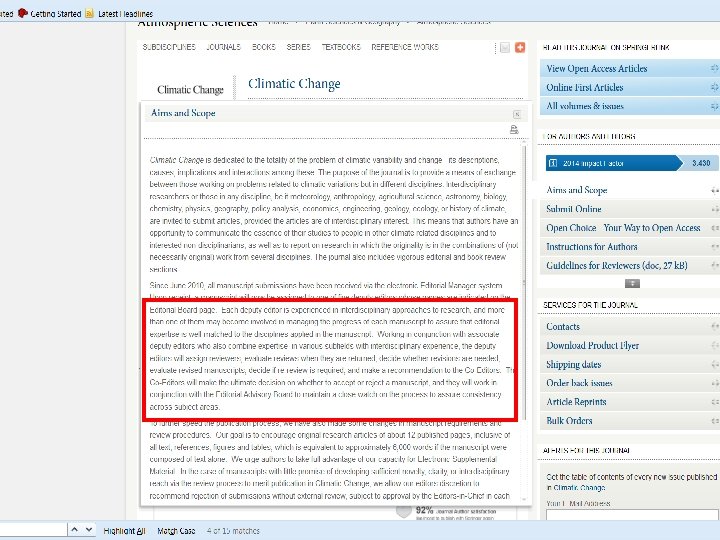Go to previous find match arrow
Image resolution: width=720 pixels, height=540 pixels.
[75, 530]
